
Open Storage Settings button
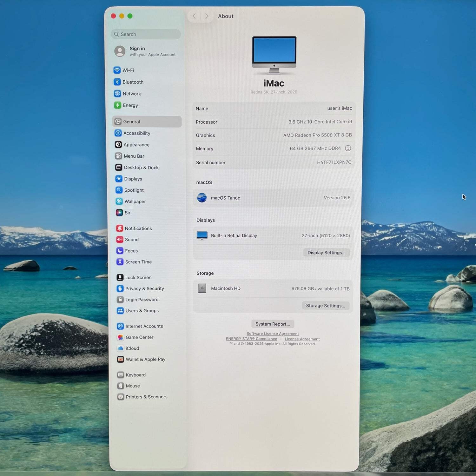coord(326,306)
